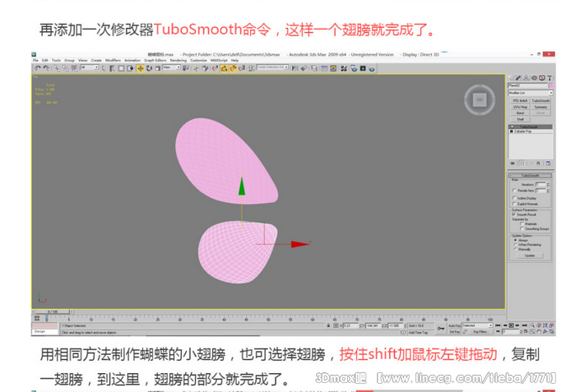580x392 pixels.
Task: Select the When Rendering radio button
Action: point(515,245)
